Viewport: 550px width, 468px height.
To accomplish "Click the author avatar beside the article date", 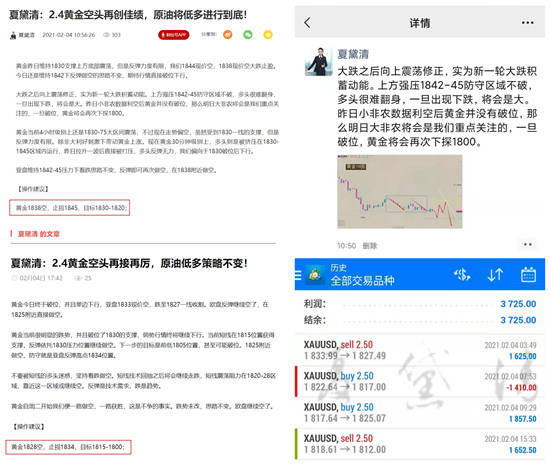I will (13, 35).
